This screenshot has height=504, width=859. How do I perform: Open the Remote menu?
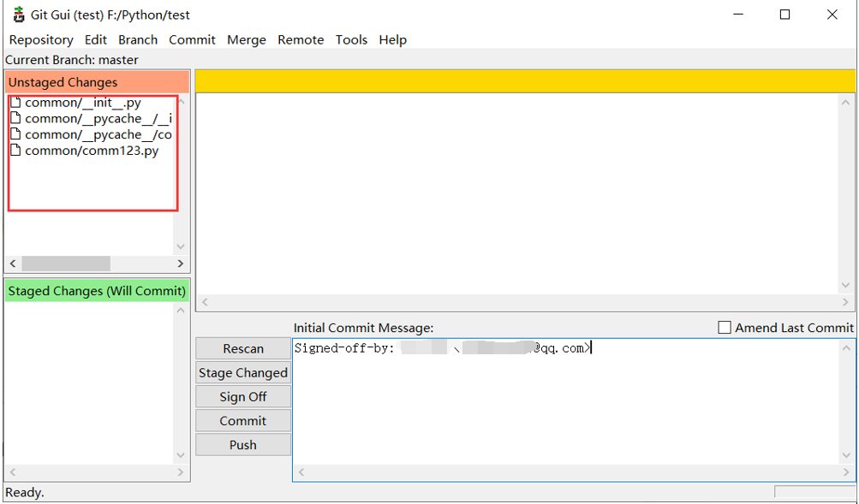point(301,40)
